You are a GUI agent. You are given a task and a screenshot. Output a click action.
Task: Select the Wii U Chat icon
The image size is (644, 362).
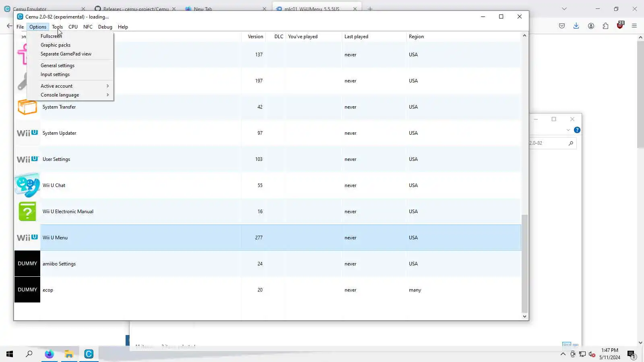27,185
